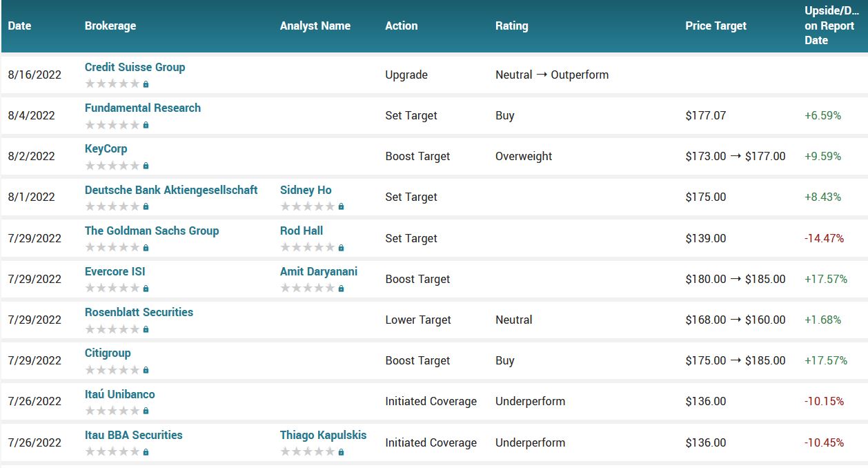Sort by the Analyst Name column header
The height and width of the screenshot is (468, 868).
(315, 26)
